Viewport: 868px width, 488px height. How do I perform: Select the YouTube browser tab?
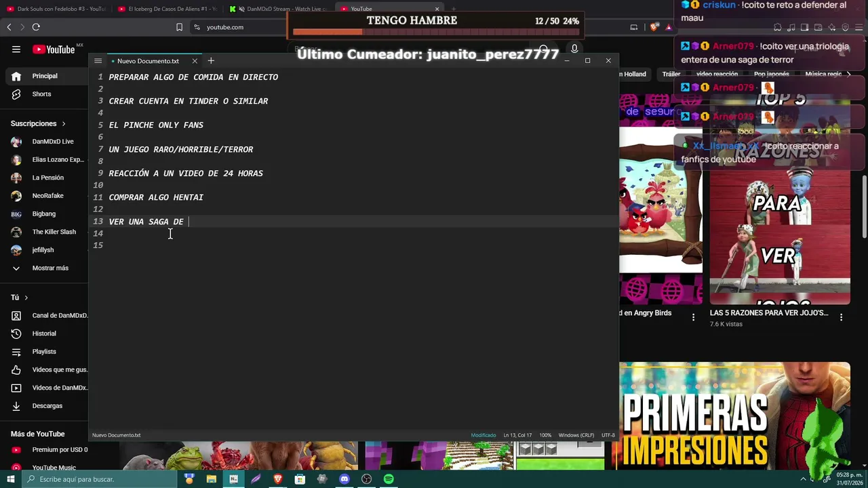point(389,9)
